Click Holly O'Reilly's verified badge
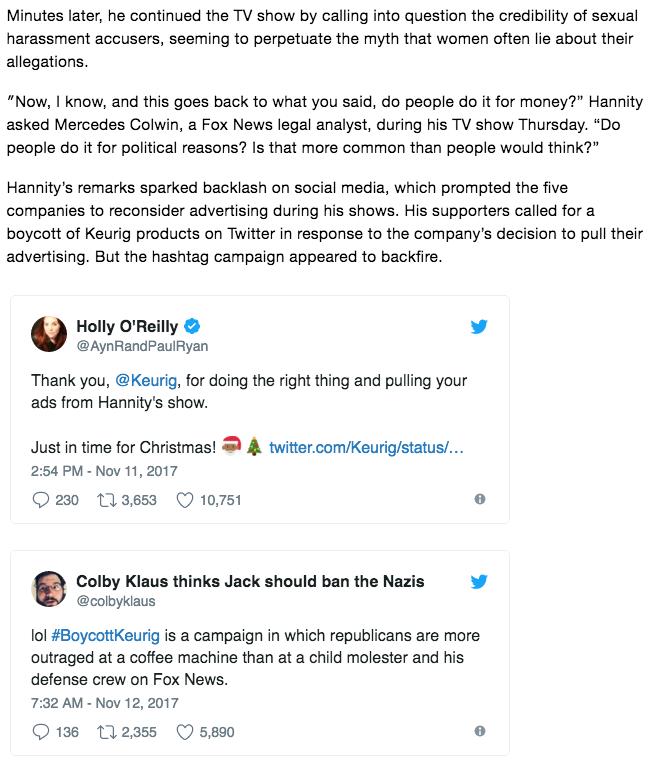The width and height of the screenshot is (653, 773). pos(192,326)
